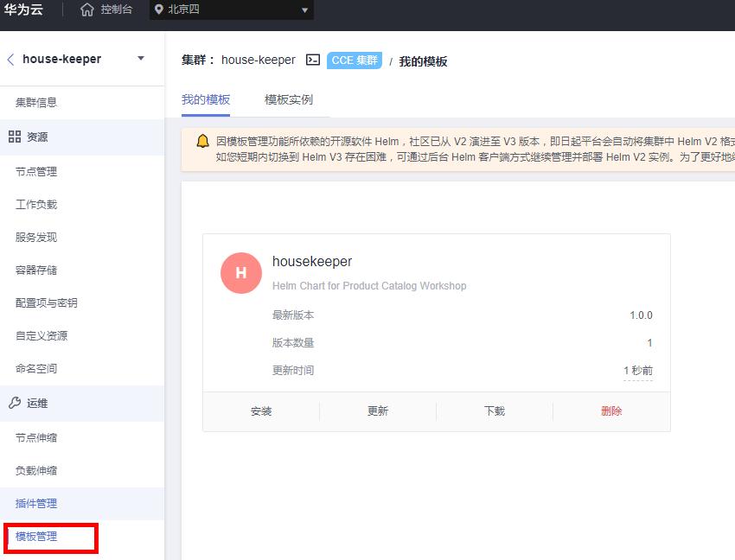
Task: Open 模板管理 from the sidebar
Action: (38, 536)
